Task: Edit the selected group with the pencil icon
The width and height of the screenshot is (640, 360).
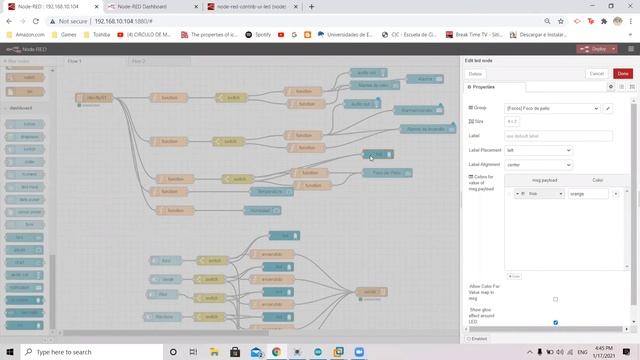Action: click(608, 109)
